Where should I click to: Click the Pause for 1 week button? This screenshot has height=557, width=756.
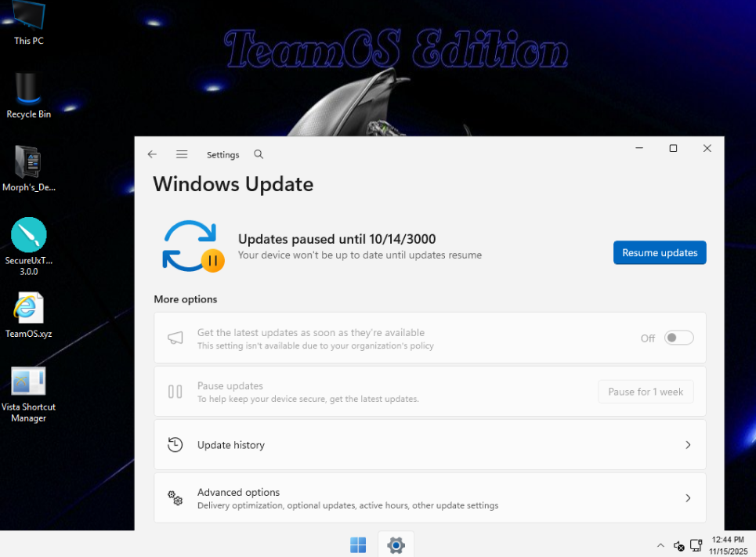pos(646,392)
